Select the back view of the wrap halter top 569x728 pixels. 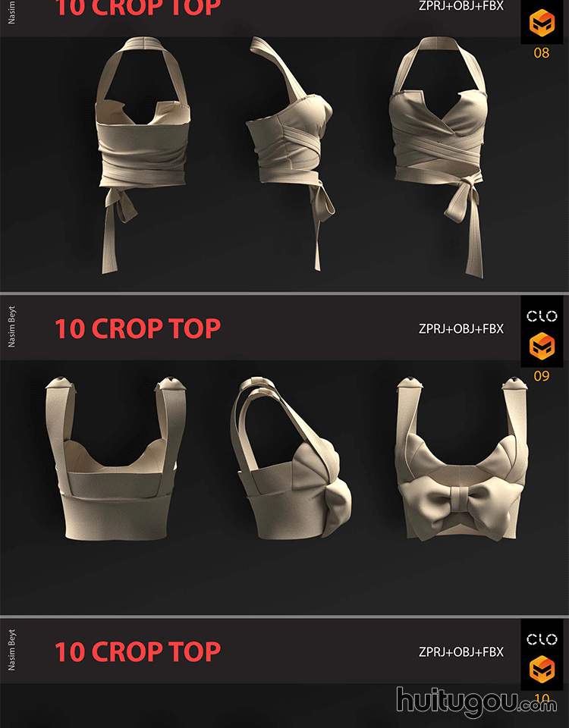click(143, 155)
